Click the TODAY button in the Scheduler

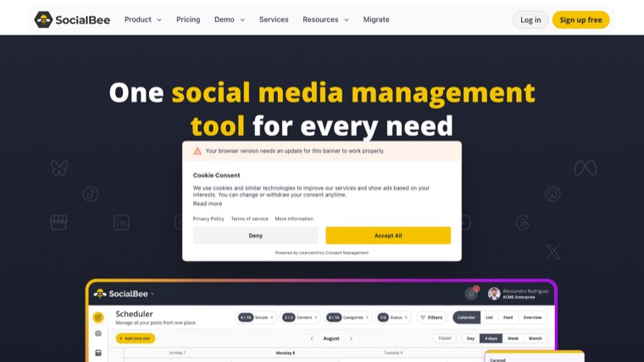click(x=445, y=338)
